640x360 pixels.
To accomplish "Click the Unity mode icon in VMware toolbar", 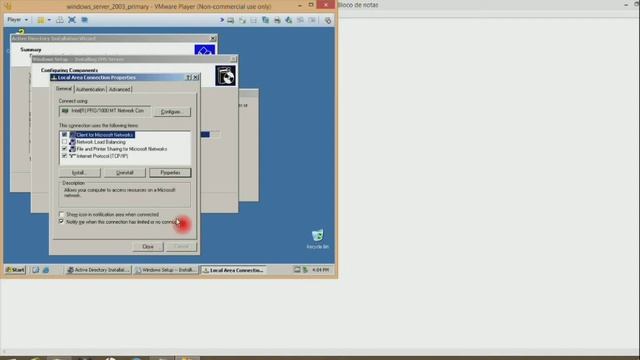I will (84, 20).
